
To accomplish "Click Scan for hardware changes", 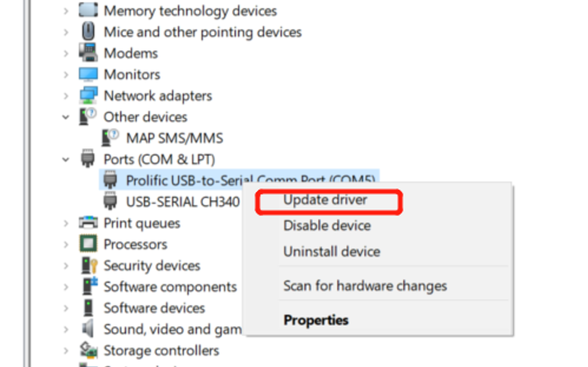I will point(365,286).
